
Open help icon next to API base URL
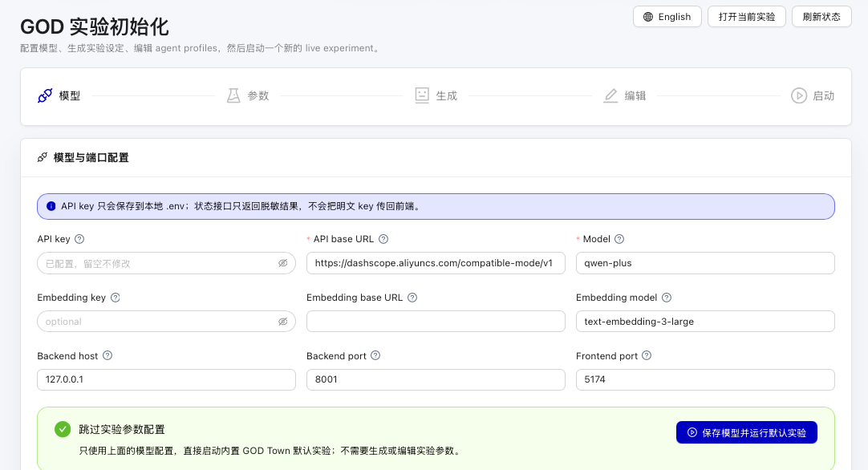tap(383, 239)
